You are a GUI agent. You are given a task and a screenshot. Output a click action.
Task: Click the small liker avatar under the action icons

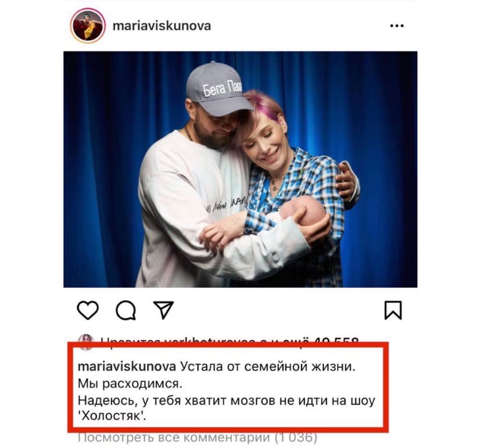coord(85,341)
